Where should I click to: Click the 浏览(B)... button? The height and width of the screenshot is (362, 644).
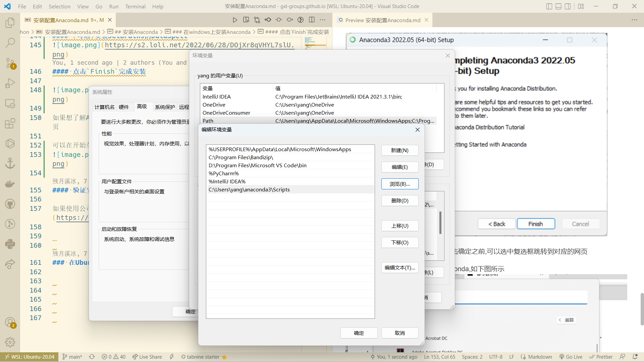click(399, 184)
